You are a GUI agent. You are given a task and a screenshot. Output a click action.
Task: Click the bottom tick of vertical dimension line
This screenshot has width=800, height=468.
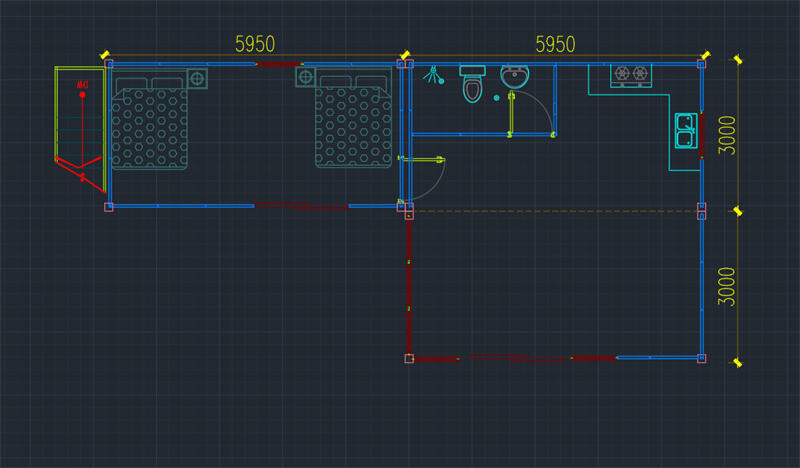(738, 362)
